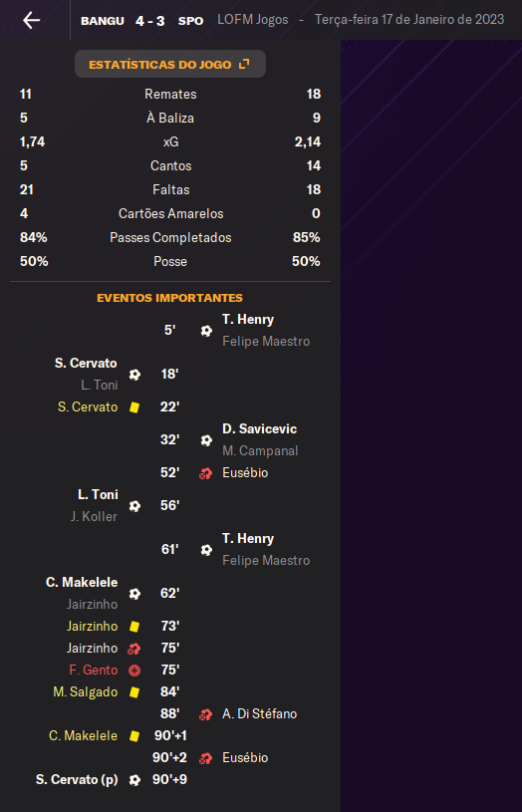The width and height of the screenshot is (522, 812).
Task: Click the BANGU team name in header
Action: pos(103,21)
